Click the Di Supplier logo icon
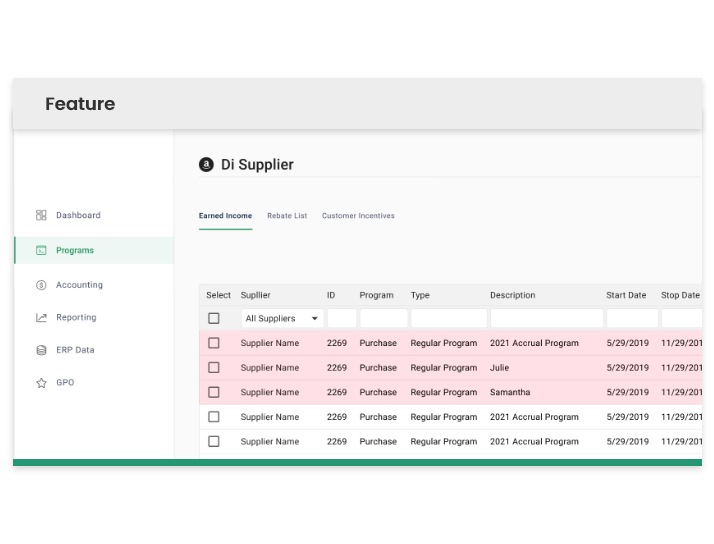 pyautogui.click(x=206, y=165)
